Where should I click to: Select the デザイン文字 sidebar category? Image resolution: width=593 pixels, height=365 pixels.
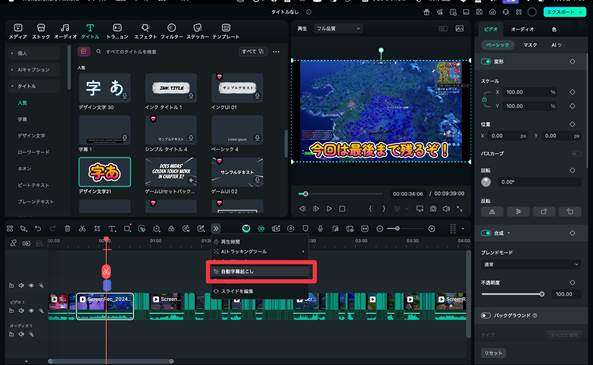[x=31, y=135]
